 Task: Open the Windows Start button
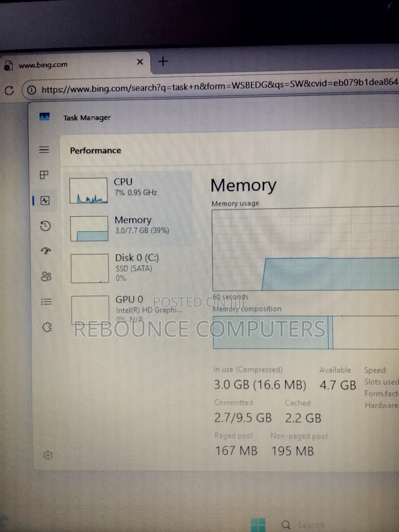click(x=258, y=525)
